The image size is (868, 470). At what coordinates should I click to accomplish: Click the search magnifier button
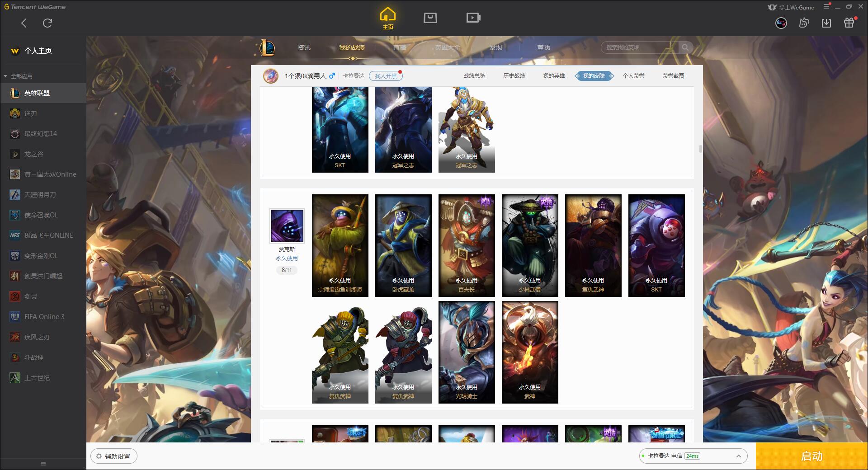point(685,47)
